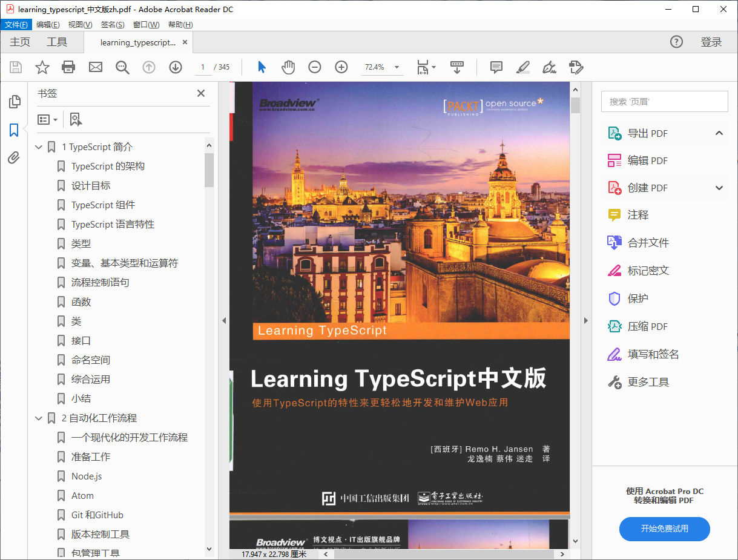Click the document vertical scrollbar thumb
Image resolution: width=738 pixels, height=560 pixels.
point(575,105)
